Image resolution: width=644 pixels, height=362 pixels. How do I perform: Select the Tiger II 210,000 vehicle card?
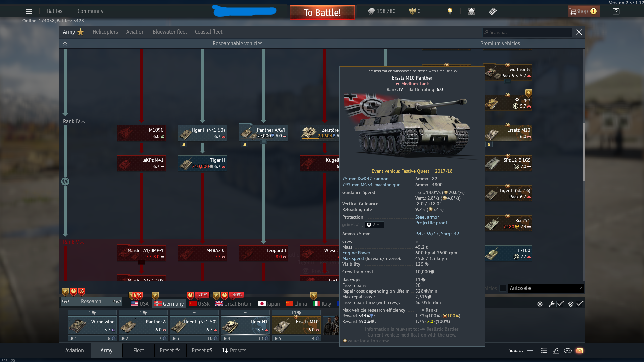pos(202,163)
